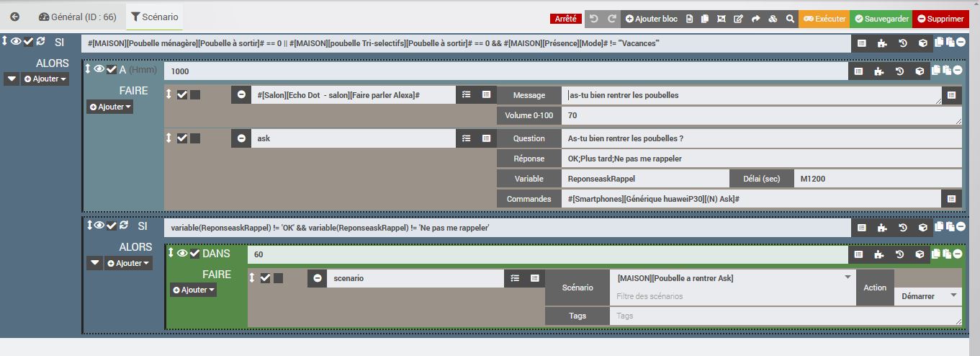Click list icon right of Message field

pyautogui.click(x=951, y=94)
